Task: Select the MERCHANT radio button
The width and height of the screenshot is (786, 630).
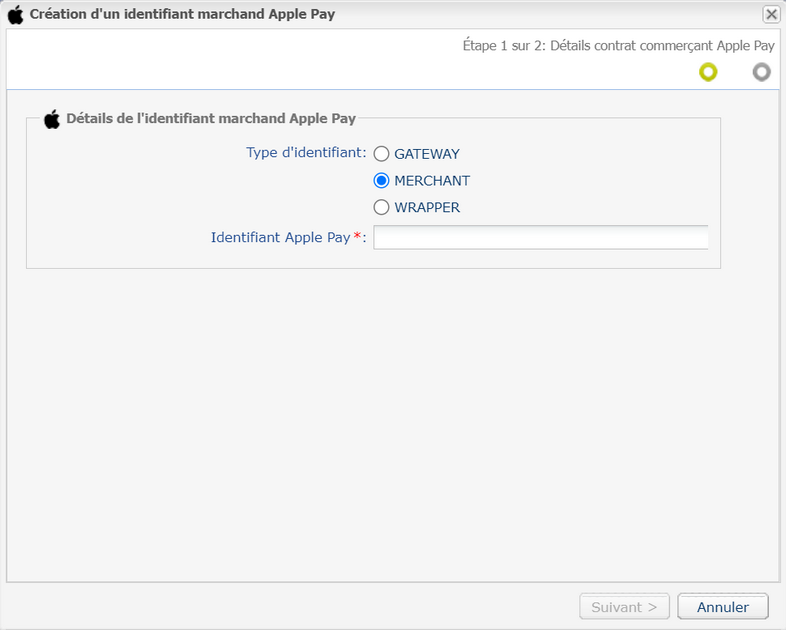Action: (381, 180)
